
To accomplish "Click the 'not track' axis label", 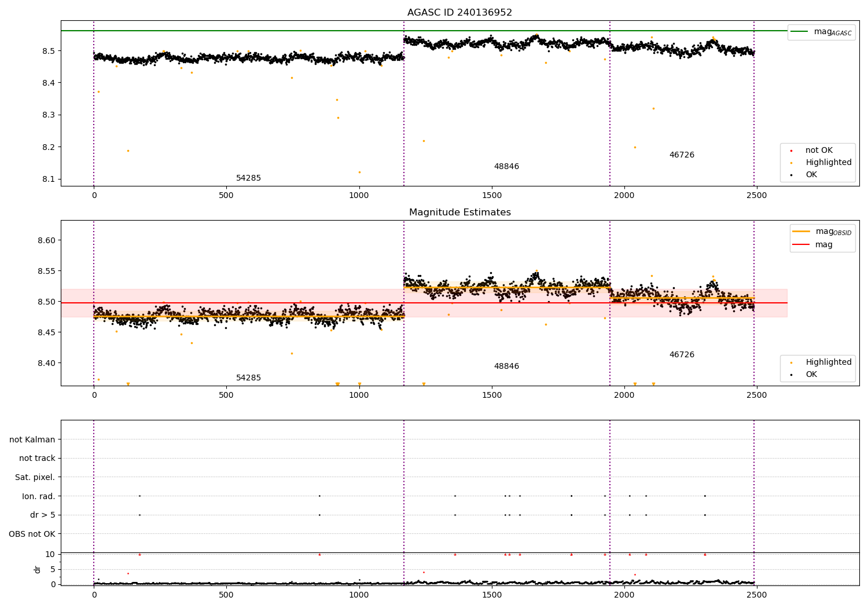I will (x=37, y=459).
